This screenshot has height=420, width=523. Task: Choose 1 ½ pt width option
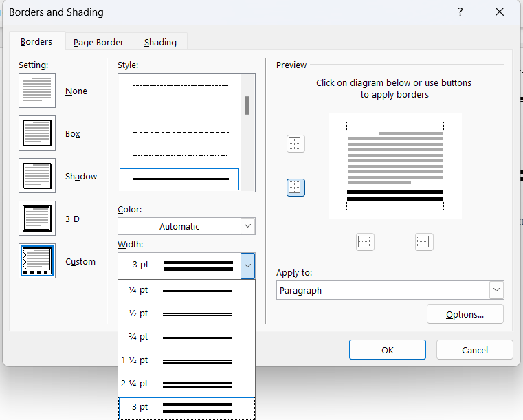186,361
